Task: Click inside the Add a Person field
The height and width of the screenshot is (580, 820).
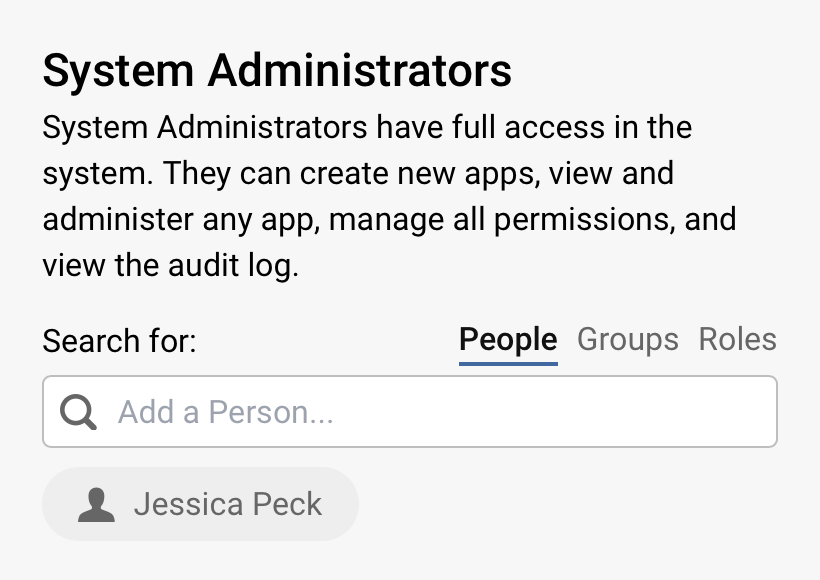Action: (x=300, y=411)
